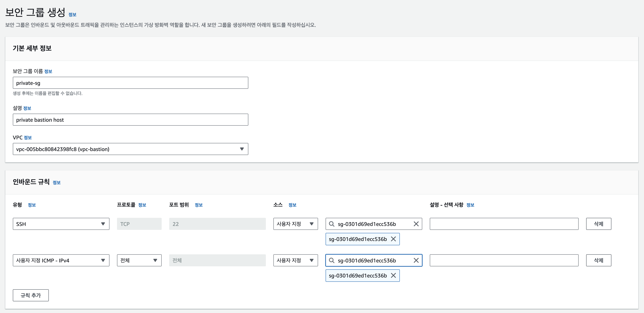Image resolution: width=644 pixels, height=313 pixels.
Task: Open the SSH rule type dropdown
Action: click(x=61, y=224)
